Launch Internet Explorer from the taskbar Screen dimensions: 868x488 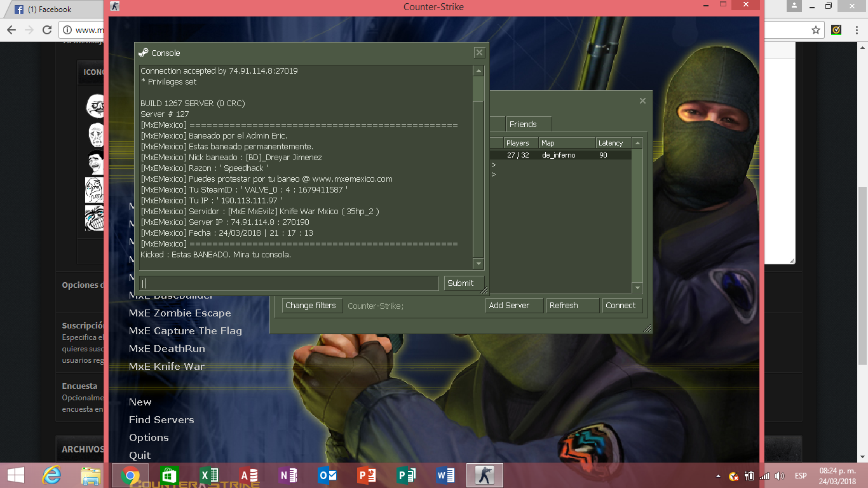click(51, 475)
